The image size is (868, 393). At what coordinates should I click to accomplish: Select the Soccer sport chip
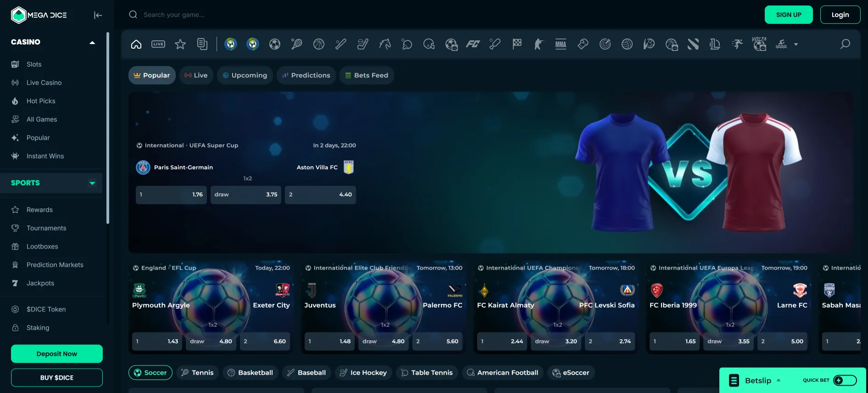(x=150, y=373)
